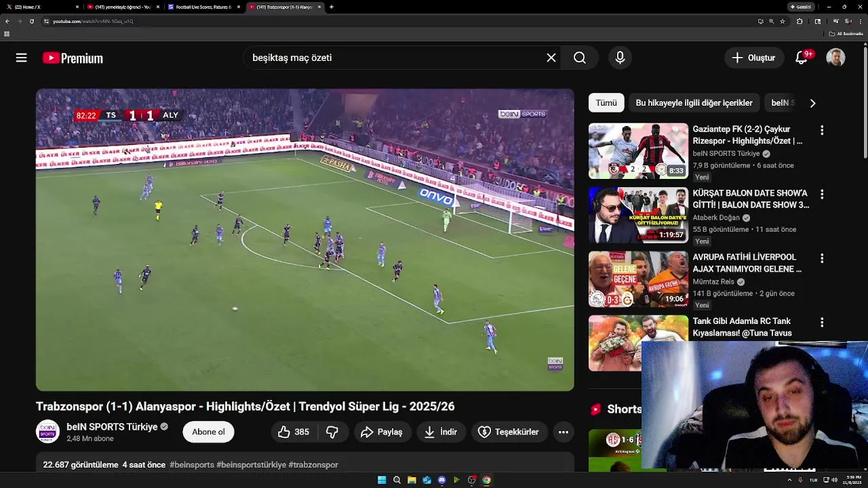Open options for the AVRUPA FATİHİ LIVERPOOL video
Viewport: 868px width, 488px height.
(822, 258)
